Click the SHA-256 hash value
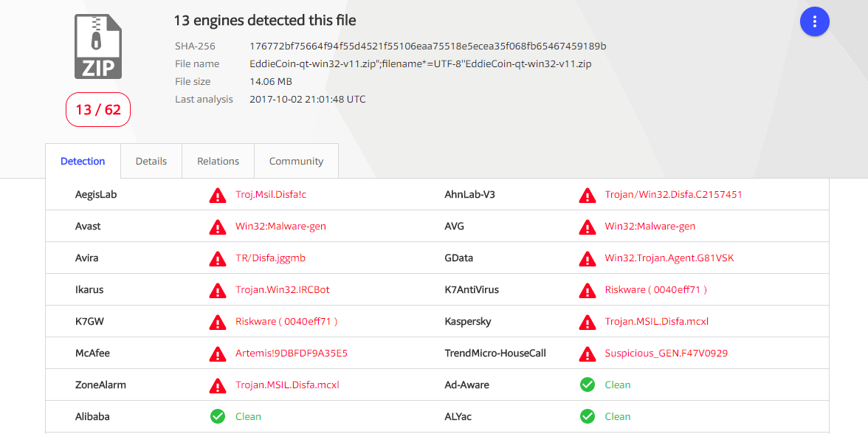 pos(428,46)
